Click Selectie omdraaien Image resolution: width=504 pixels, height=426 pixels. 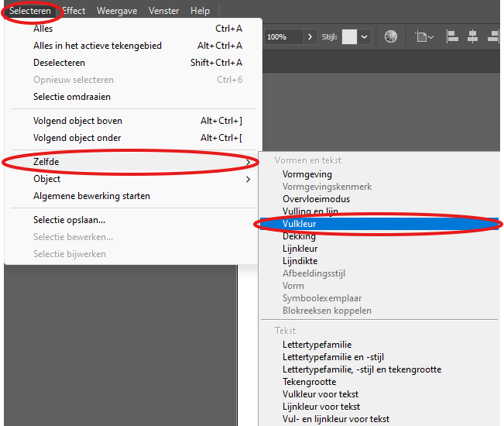[x=72, y=97]
